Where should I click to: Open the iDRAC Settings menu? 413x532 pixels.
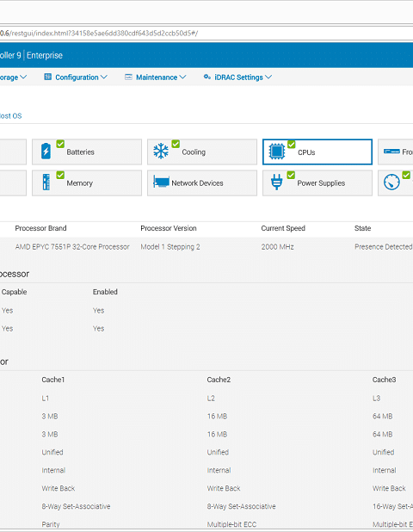(237, 77)
